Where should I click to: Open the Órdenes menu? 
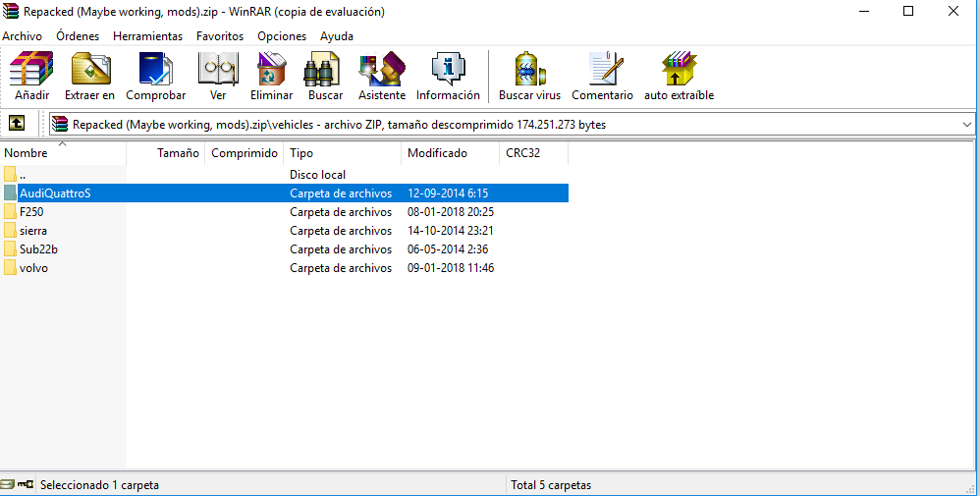coord(78,36)
